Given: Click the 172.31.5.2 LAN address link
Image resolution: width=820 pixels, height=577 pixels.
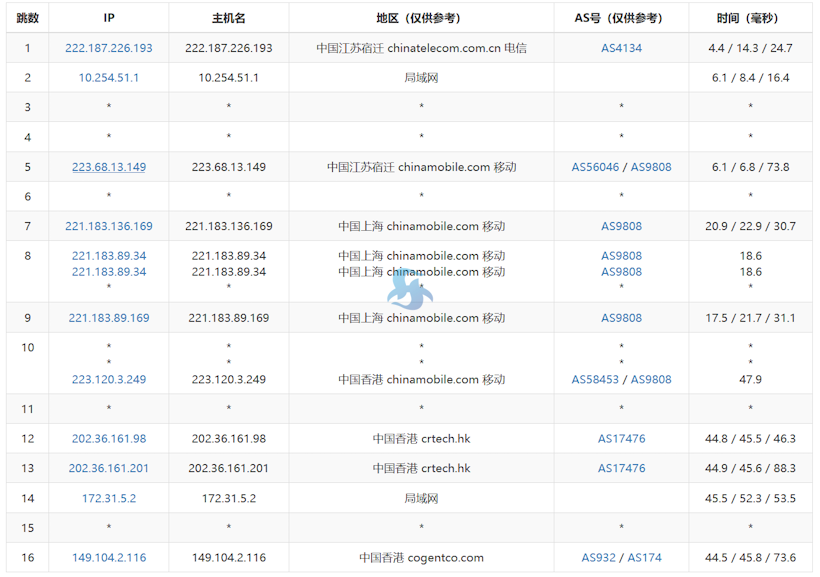Looking at the screenshot, I should (x=109, y=497).
